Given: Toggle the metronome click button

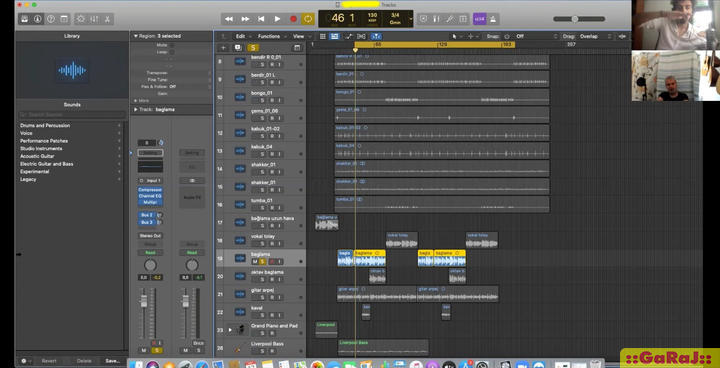Looking at the screenshot, I should pos(493,19).
